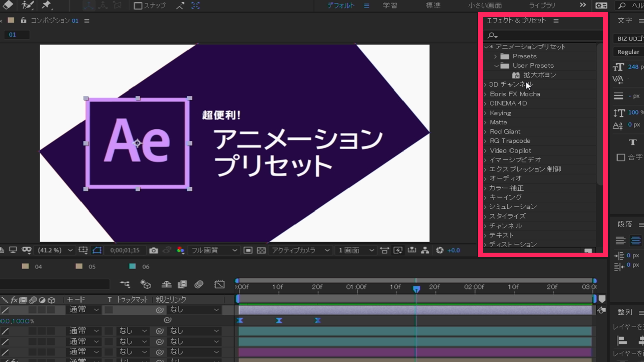Toggle the region of interest icon

point(248,250)
